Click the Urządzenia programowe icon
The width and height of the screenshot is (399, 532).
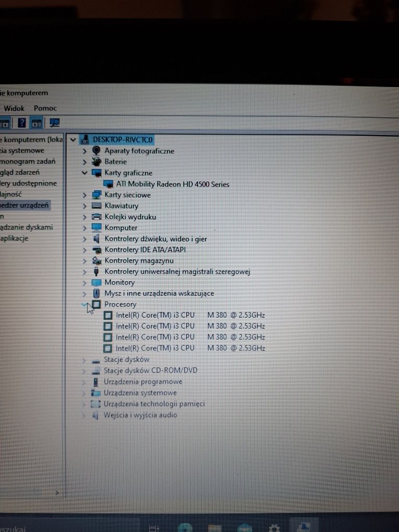pyautogui.click(x=95, y=382)
